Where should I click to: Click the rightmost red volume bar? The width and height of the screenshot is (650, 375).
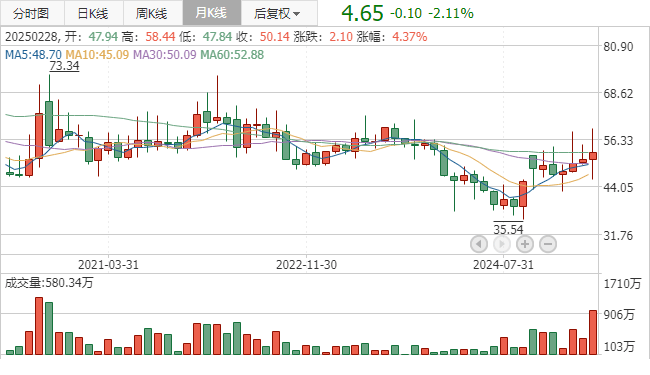tap(593, 332)
